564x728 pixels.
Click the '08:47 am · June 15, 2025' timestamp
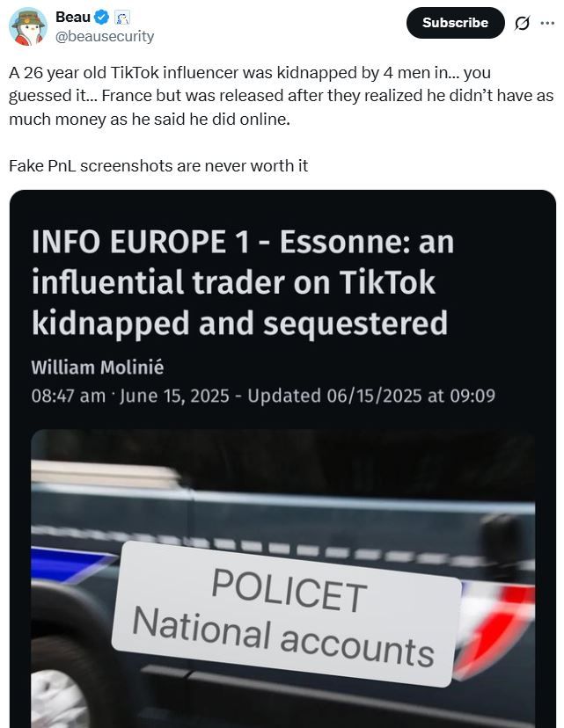click(134, 396)
